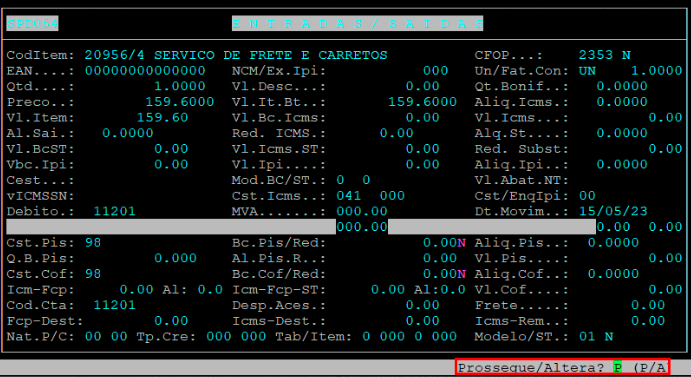The width and height of the screenshot is (691, 377).
Task: Click the Aliq.Ipi value 0.0000
Action: tap(622, 164)
